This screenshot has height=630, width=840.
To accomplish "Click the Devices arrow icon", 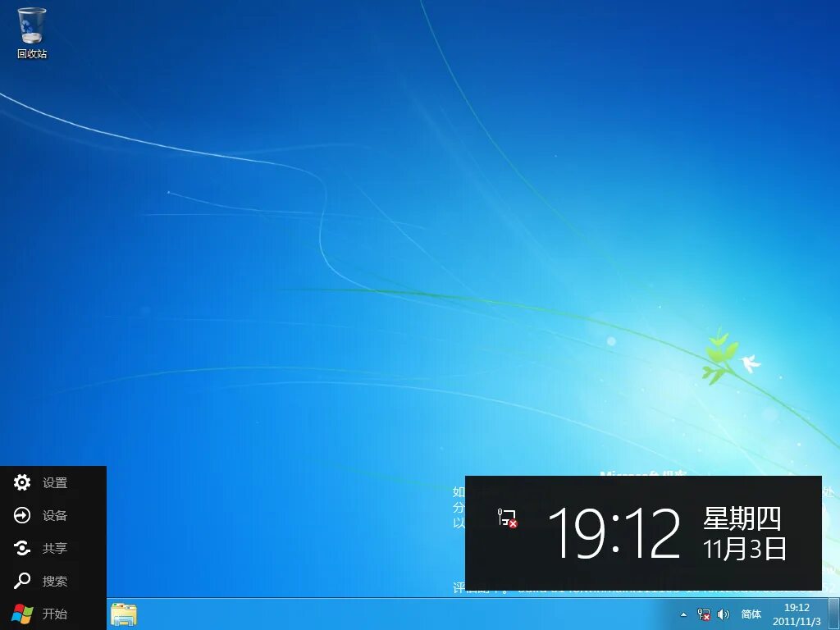I will pos(22,515).
